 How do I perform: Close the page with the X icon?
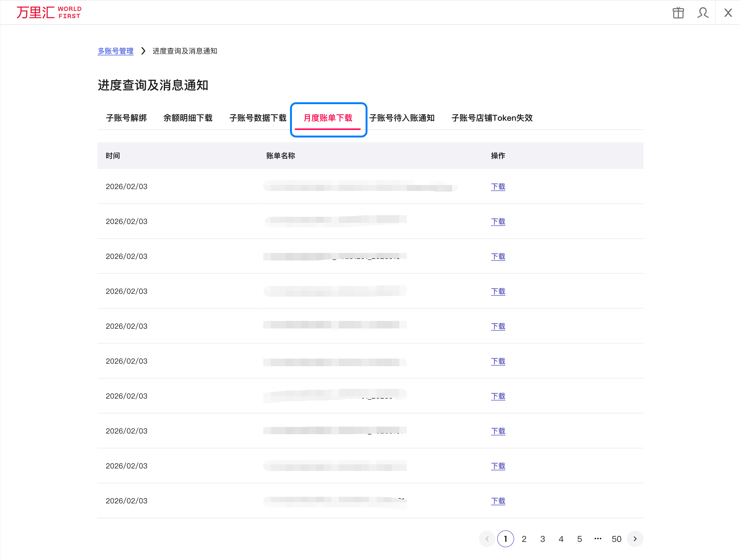pyautogui.click(x=728, y=13)
